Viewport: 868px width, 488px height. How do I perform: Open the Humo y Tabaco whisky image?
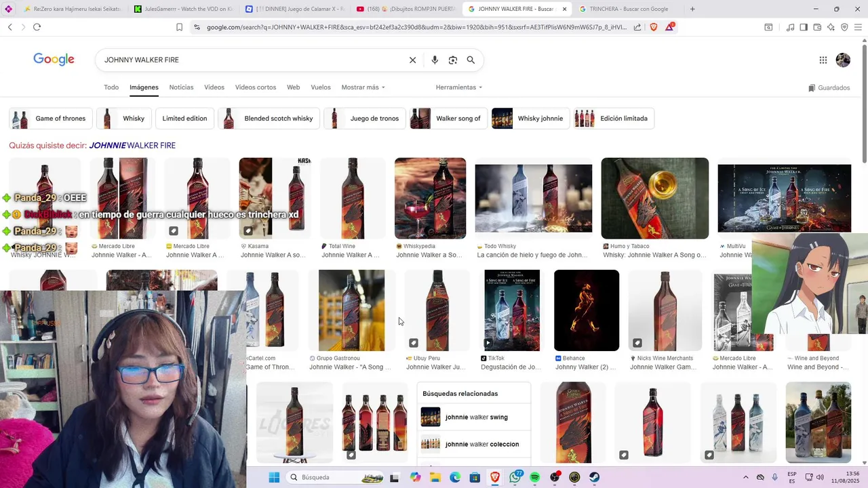pyautogui.click(x=654, y=199)
